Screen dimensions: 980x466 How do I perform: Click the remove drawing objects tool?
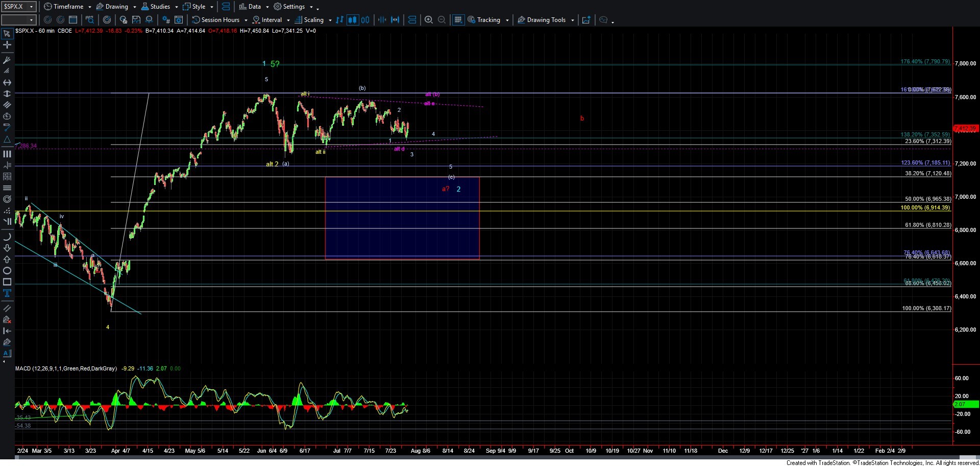(7, 320)
